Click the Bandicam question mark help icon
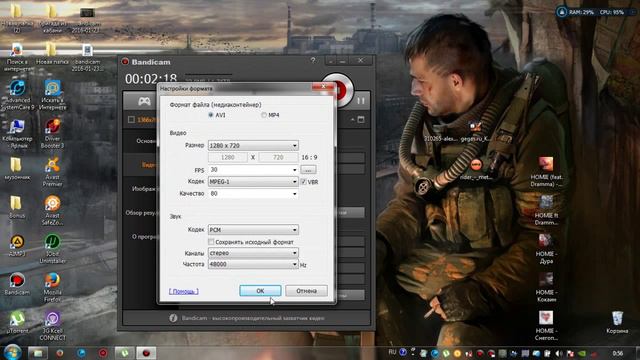Screen dimensions: 640x360 (x=313, y=61)
